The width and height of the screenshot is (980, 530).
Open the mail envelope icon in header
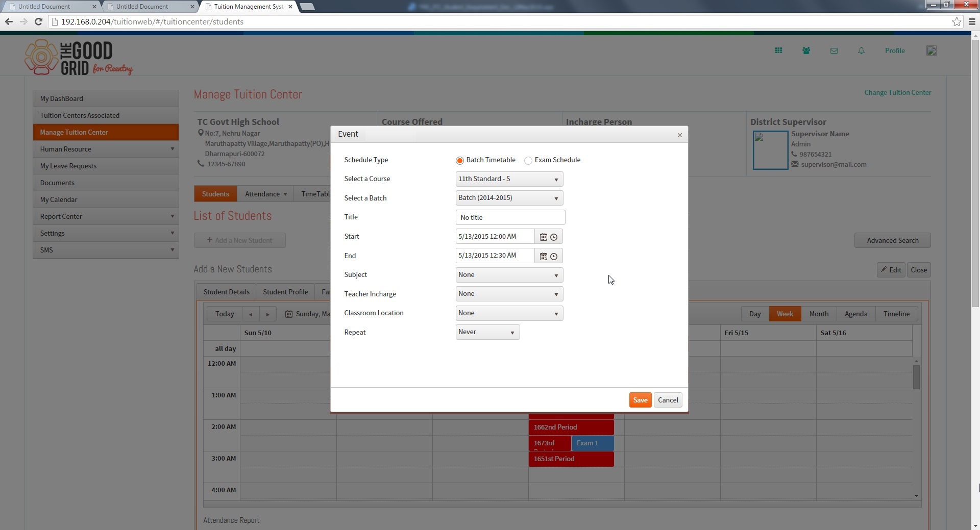[834, 51]
